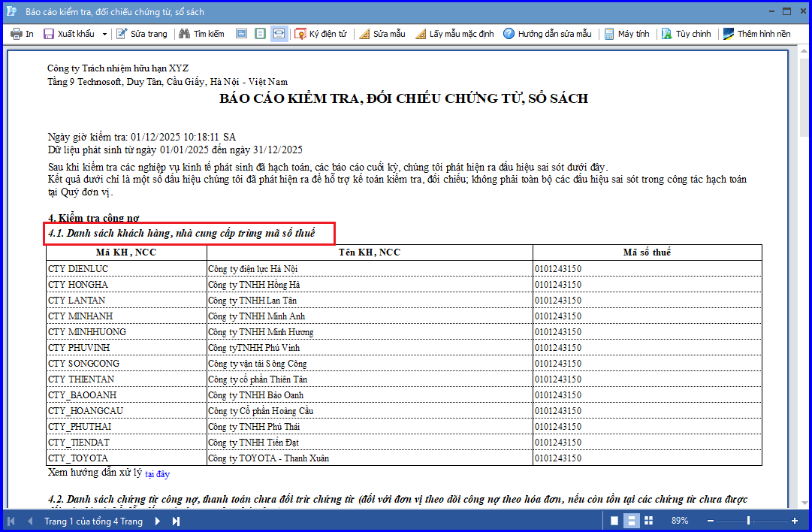Open Tùy chỉnh customization settings
812x532 pixels.
(667, 34)
